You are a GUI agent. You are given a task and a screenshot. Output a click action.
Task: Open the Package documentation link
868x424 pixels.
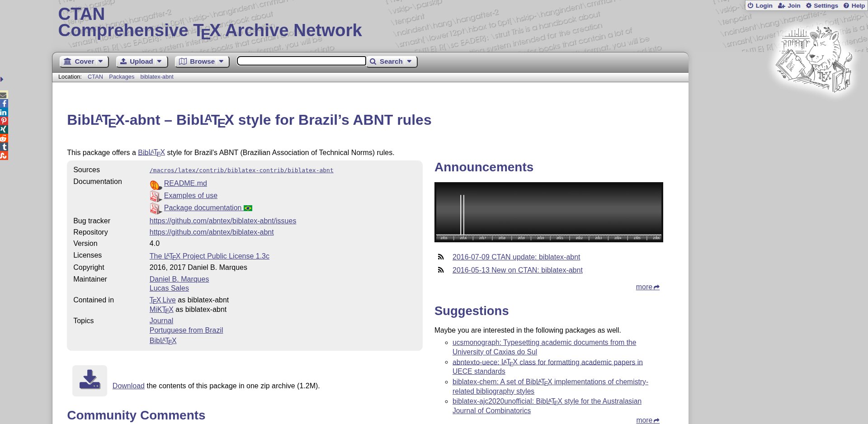click(203, 207)
